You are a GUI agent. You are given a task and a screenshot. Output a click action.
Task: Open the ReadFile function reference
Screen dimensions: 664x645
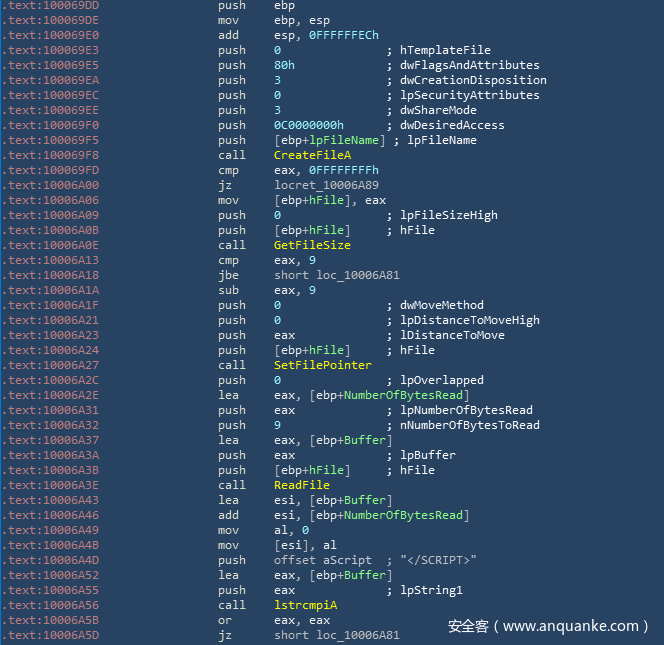[301, 485]
